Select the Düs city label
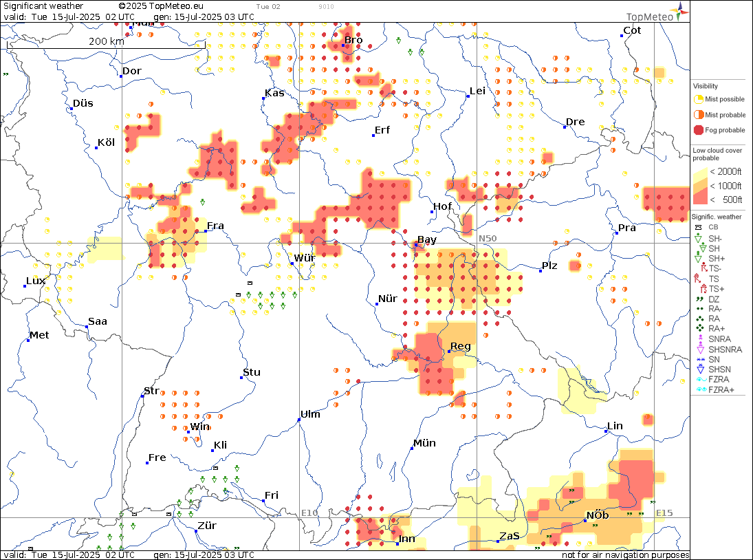The image size is (753, 560). pos(83,103)
